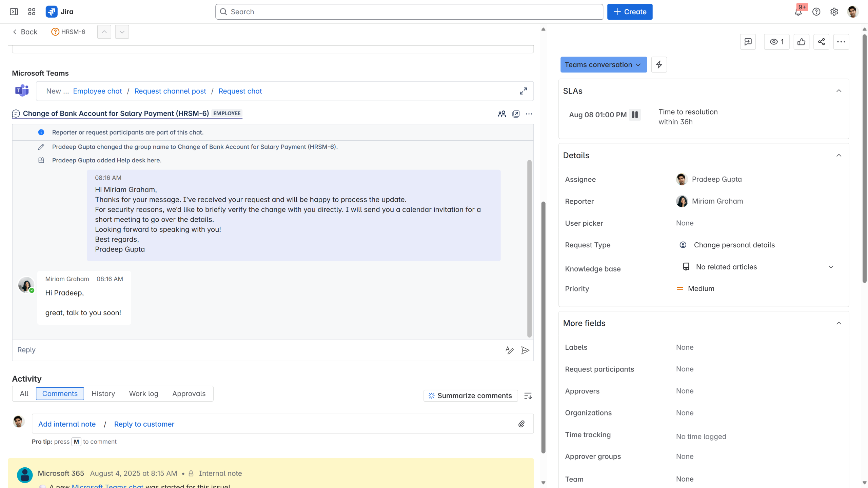Click the thumbs-up vote icon
The image size is (868, 488).
(801, 42)
